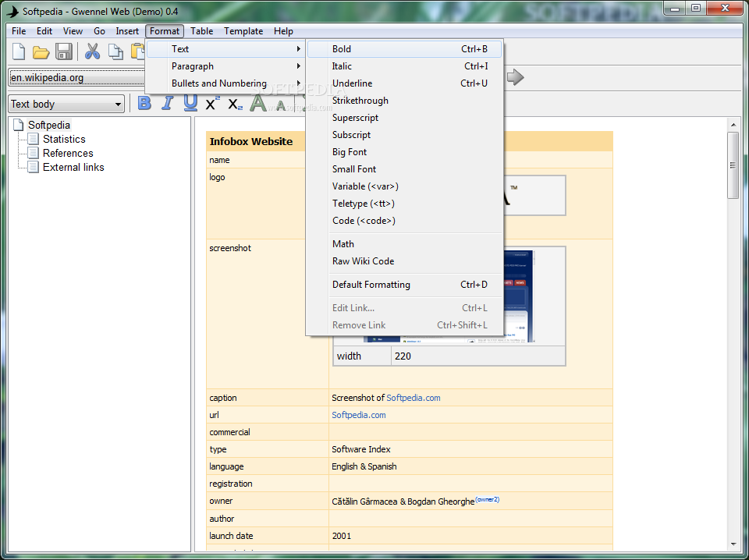Click the Underline U toolbar icon
This screenshot has height=560, width=749.
[x=190, y=103]
